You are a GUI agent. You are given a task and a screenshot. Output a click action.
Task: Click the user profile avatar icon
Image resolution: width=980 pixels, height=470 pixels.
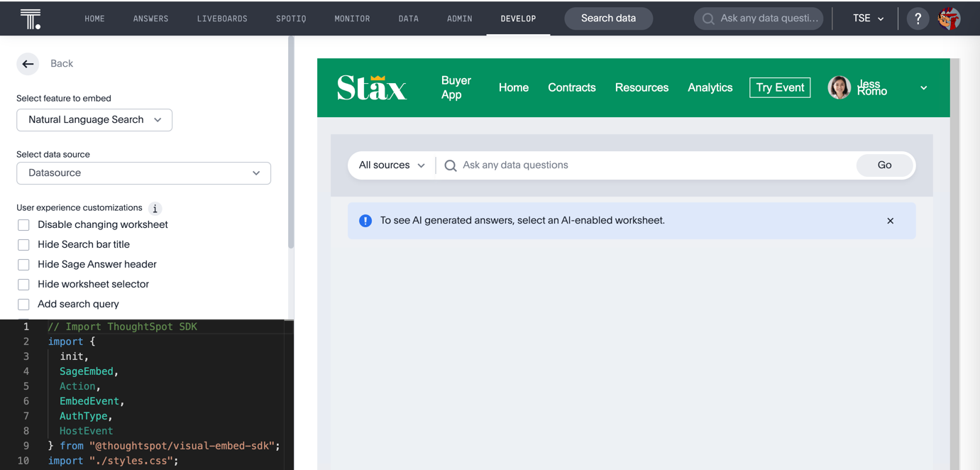tap(949, 18)
